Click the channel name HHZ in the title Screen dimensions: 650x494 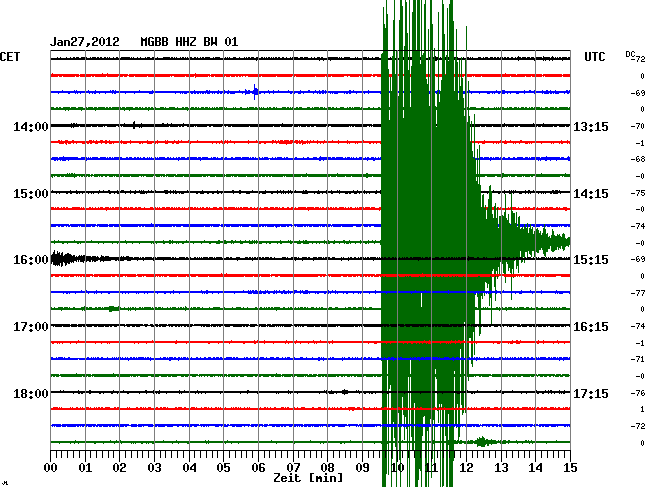[x=186, y=42]
